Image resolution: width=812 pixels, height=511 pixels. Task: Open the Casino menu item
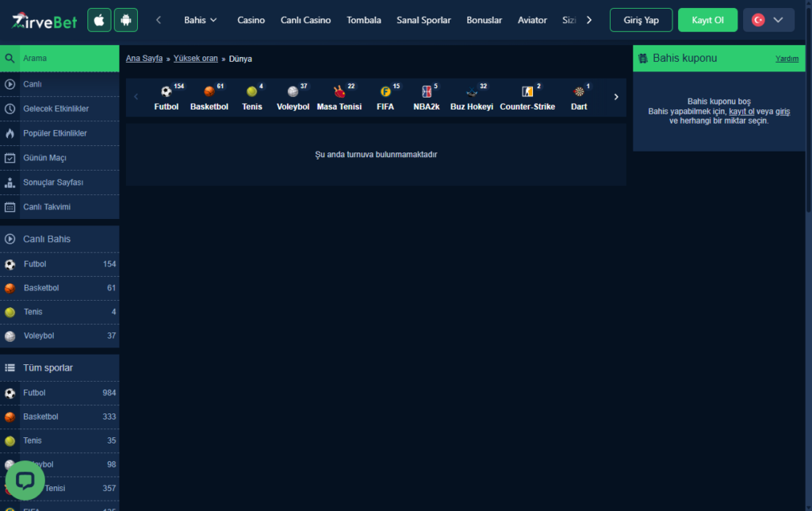point(251,20)
